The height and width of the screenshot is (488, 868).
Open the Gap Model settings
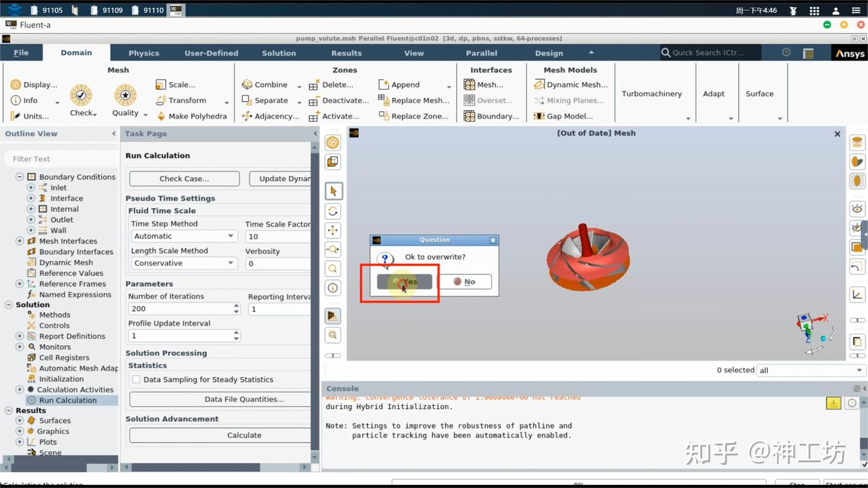[563, 116]
